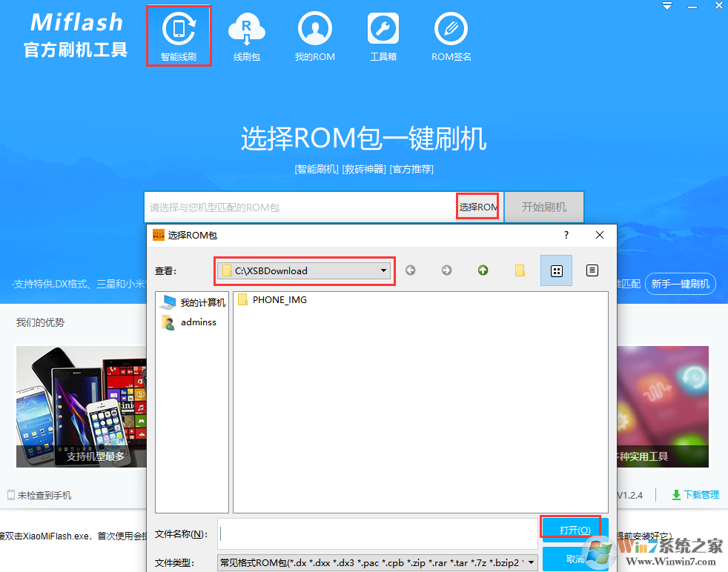Click the forward navigation arrow
This screenshot has height=572, width=728.
[x=446, y=270]
